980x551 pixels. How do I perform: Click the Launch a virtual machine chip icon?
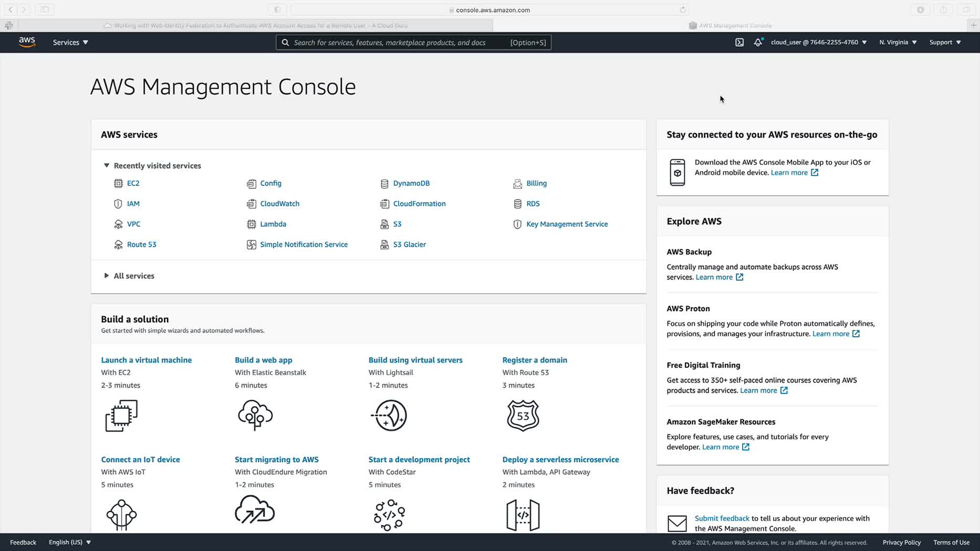coord(121,416)
